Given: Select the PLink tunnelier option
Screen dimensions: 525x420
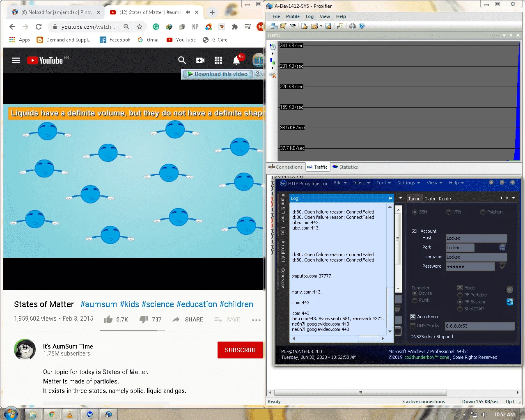Looking at the screenshot, I should (415, 301).
